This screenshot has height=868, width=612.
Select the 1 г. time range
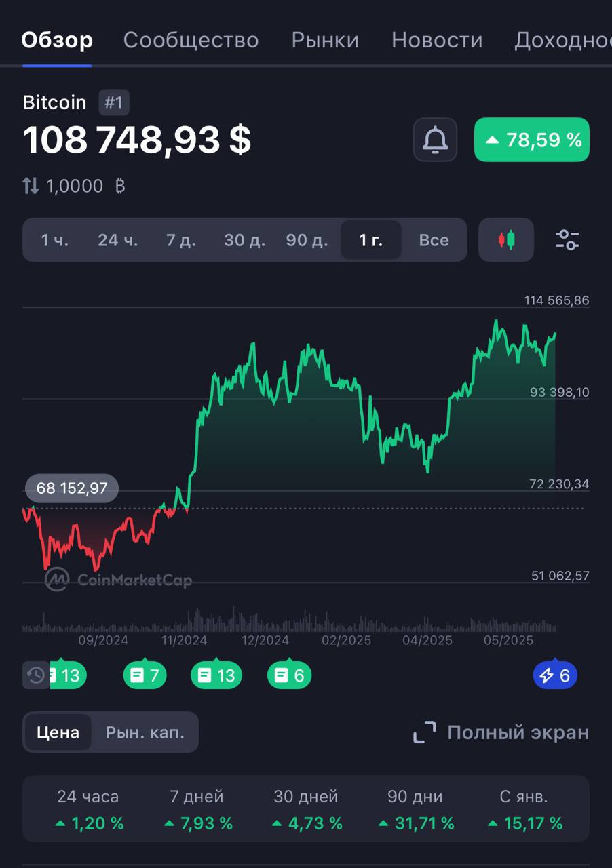coord(370,240)
